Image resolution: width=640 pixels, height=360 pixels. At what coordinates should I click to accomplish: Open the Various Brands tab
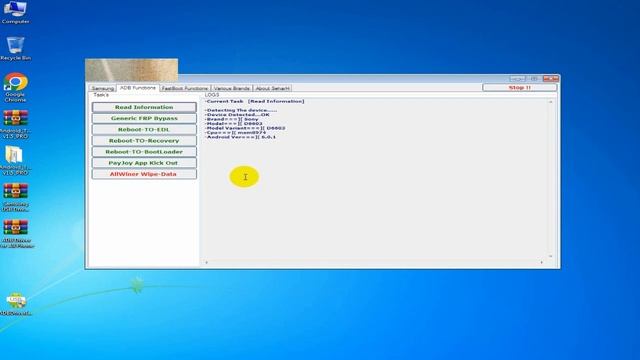pos(231,88)
